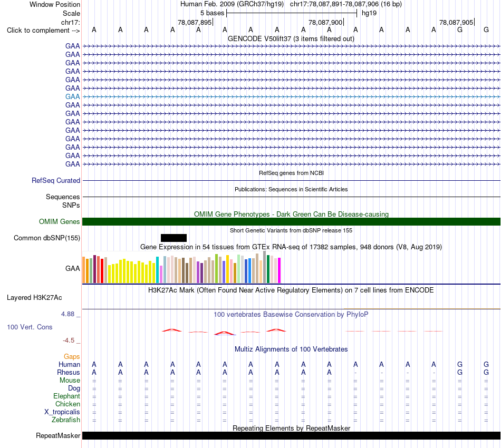Click the 100 Vert. Cons label

[30, 327]
